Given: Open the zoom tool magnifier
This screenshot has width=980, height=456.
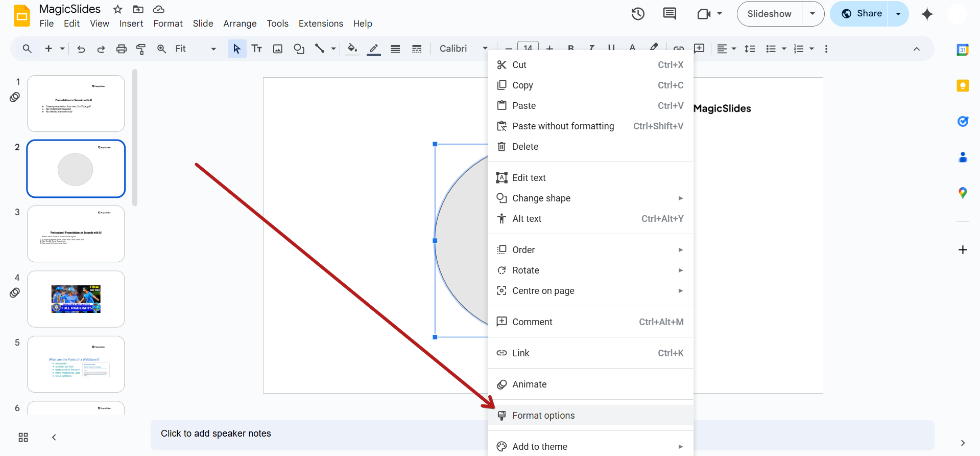Looking at the screenshot, I should tap(161, 49).
